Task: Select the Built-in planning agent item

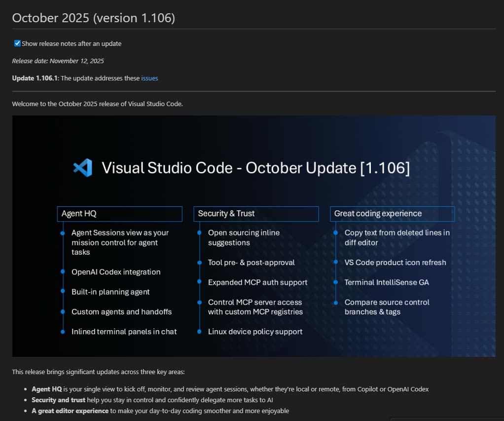Action: coord(110,292)
